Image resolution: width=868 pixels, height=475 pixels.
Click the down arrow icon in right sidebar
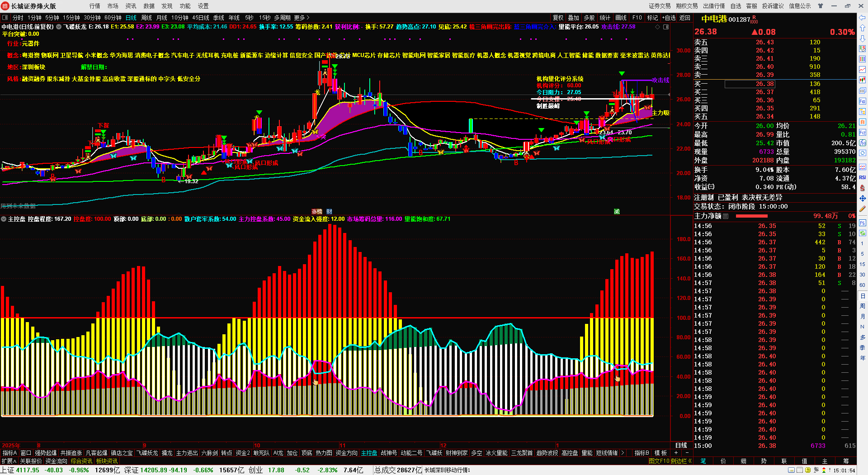pyautogui.click(x=863, y=38)
